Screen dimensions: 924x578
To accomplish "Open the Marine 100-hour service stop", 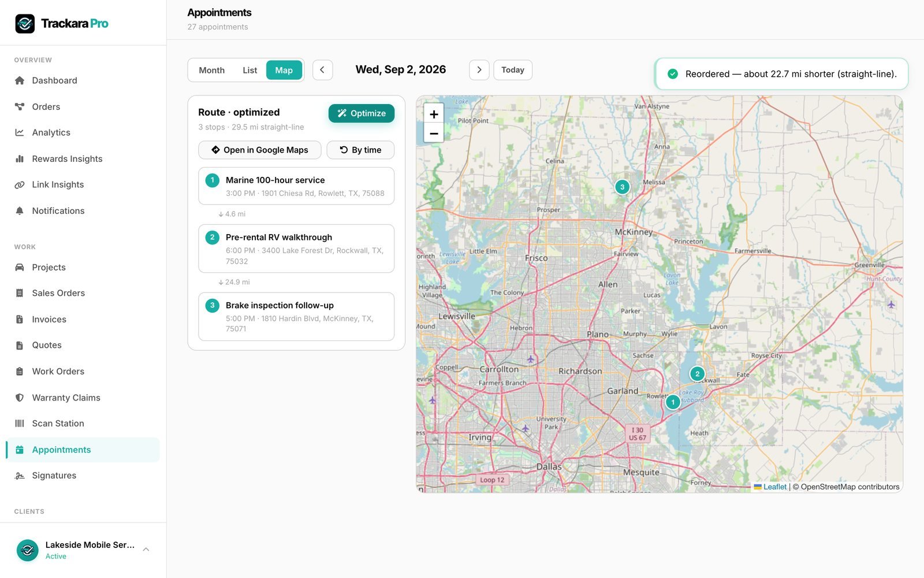I will point(296,186).
